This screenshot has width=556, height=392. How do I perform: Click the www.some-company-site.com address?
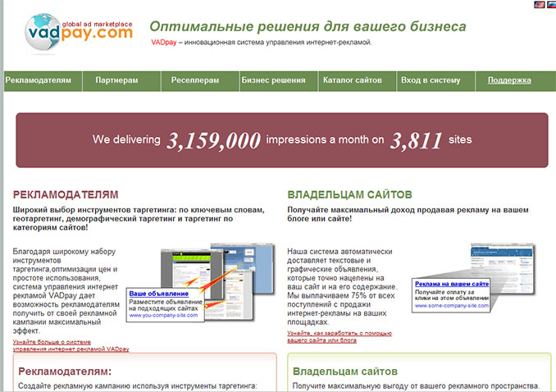point(452,305)
